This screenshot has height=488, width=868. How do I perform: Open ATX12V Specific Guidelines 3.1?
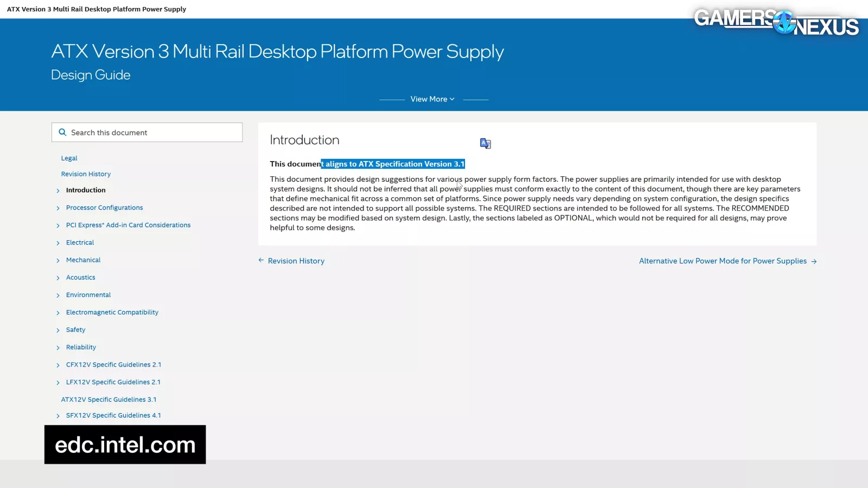[x=108, y=400]
